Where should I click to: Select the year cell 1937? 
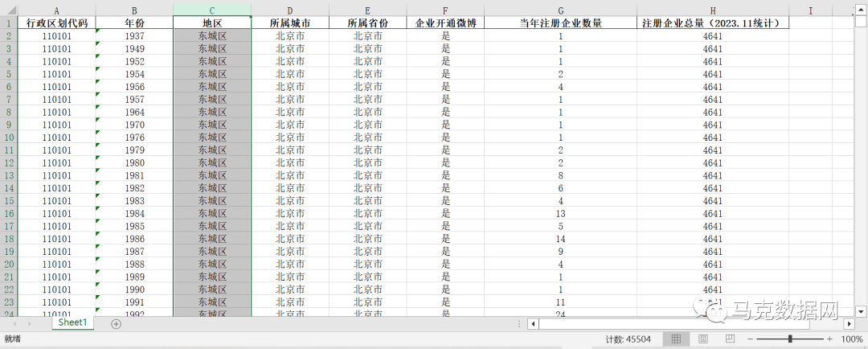(134, 35)
